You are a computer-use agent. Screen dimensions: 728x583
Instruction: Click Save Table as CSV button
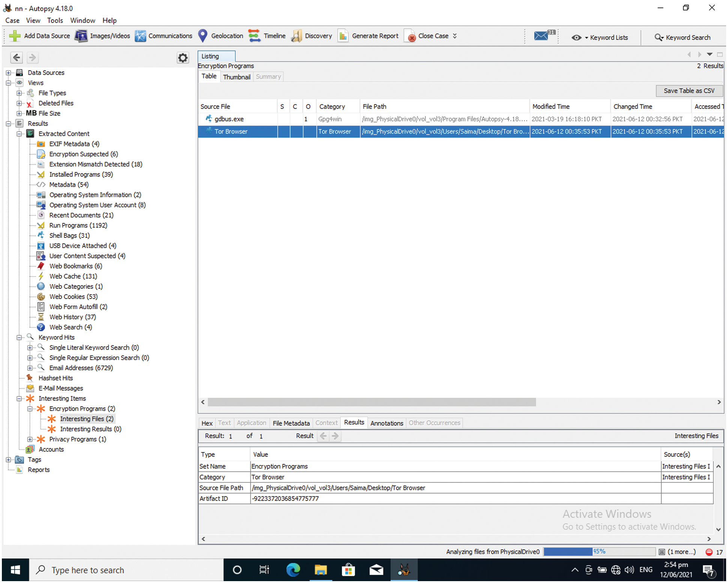coord(689,91)
